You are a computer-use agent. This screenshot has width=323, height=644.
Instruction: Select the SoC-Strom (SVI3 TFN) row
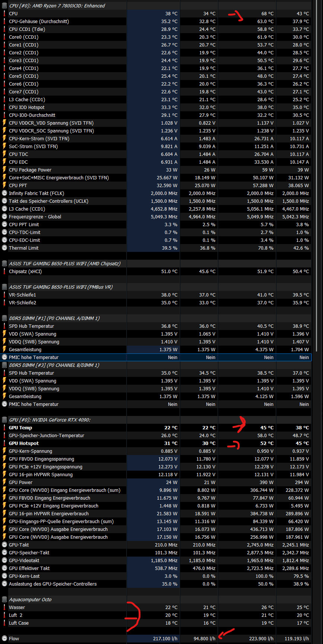click(156, 147)
